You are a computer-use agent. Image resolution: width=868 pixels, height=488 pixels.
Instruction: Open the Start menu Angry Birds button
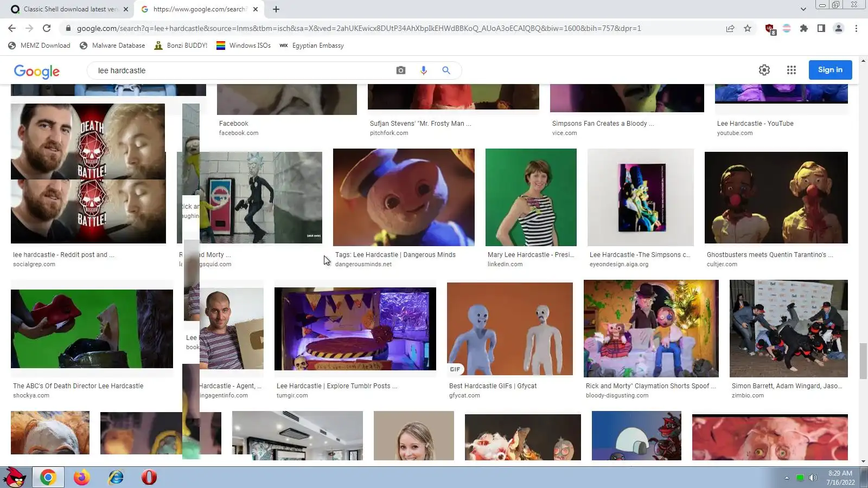tap(14, 477)
